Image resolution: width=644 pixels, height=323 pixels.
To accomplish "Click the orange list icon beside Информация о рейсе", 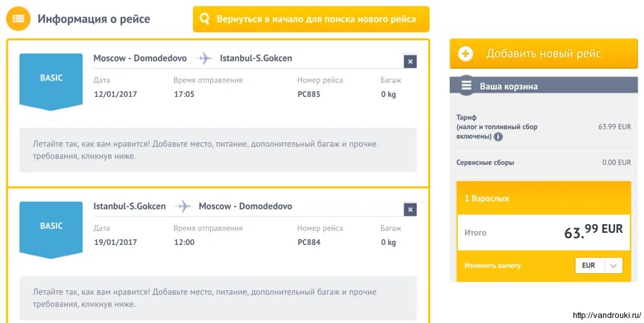I will coord(18,18).
